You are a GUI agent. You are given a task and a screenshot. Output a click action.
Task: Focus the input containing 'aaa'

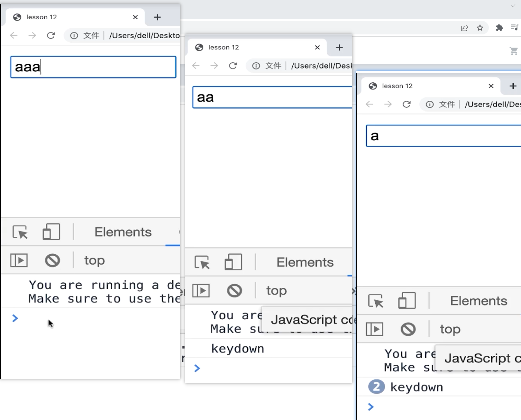pyautogui.click(x=93, y=67)
